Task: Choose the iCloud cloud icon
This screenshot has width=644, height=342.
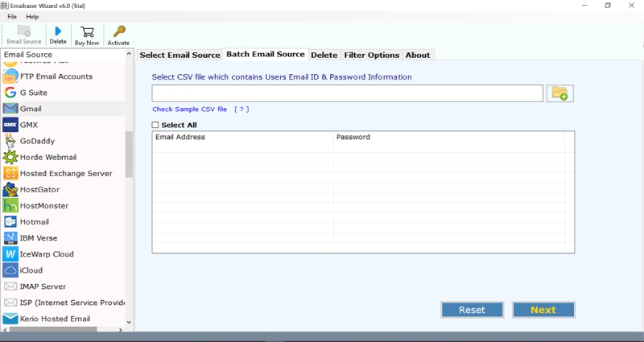Action: tap(10, 270)
